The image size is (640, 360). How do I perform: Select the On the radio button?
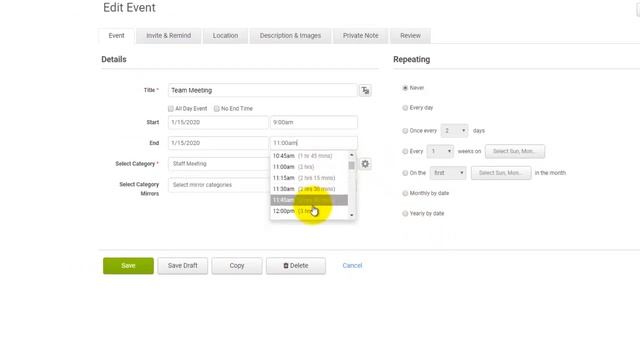pyautogui.click(x=405, y=173)
